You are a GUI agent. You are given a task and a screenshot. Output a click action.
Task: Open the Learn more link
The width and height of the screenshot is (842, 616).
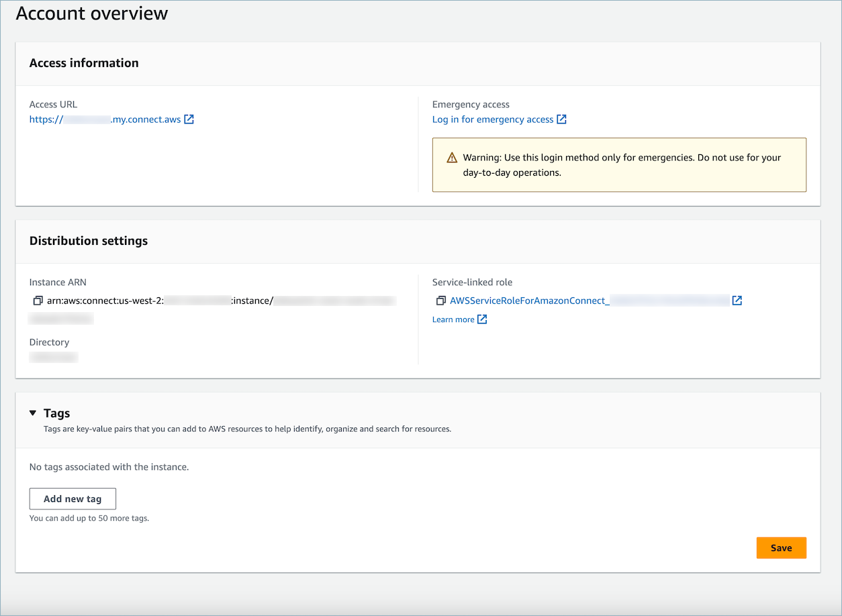click(x=453, y=319)
